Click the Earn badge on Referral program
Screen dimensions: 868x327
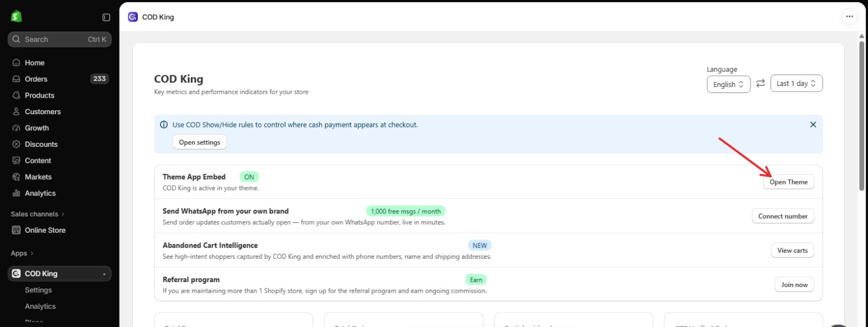[476, 280]
